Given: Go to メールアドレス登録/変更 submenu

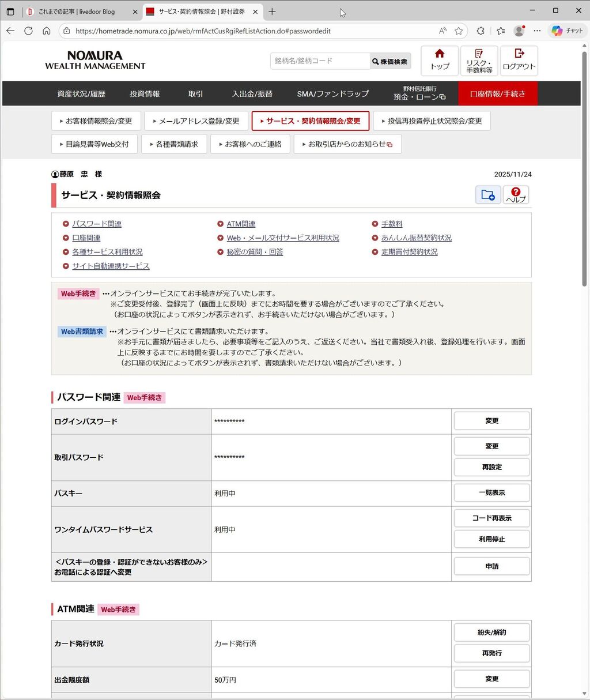Looking at the screenshot, I should click(x=195, y=121).
